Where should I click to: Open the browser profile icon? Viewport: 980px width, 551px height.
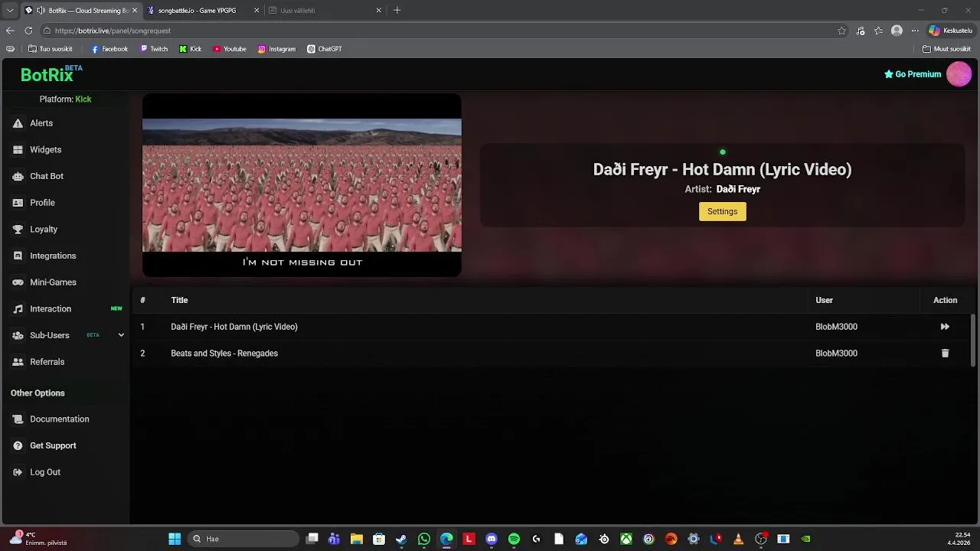tap(897, 31)
